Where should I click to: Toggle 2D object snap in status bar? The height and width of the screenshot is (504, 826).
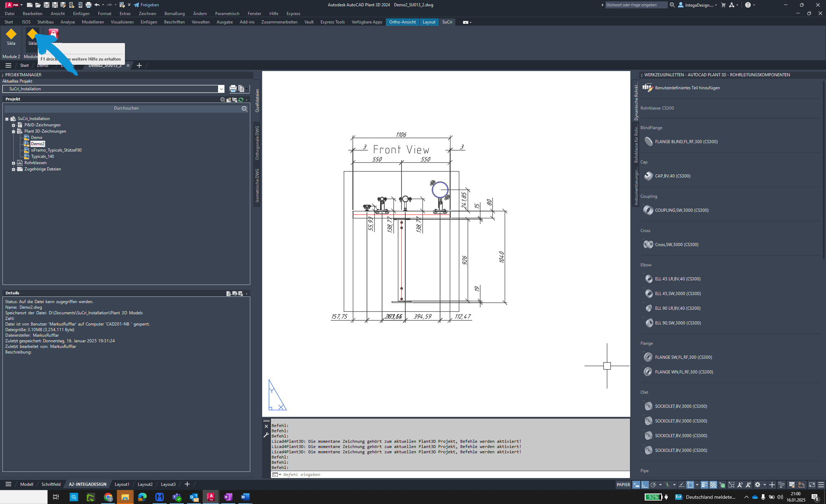(690, 485)
